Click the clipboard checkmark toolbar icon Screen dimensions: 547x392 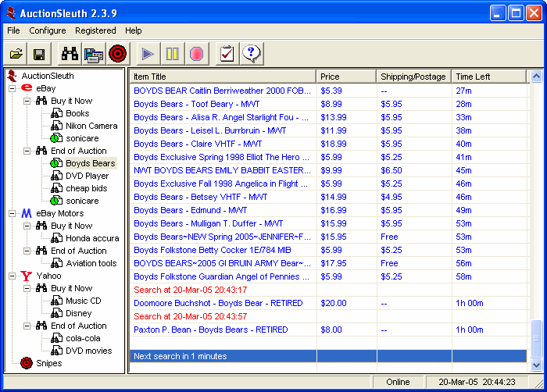click(227, 54)
